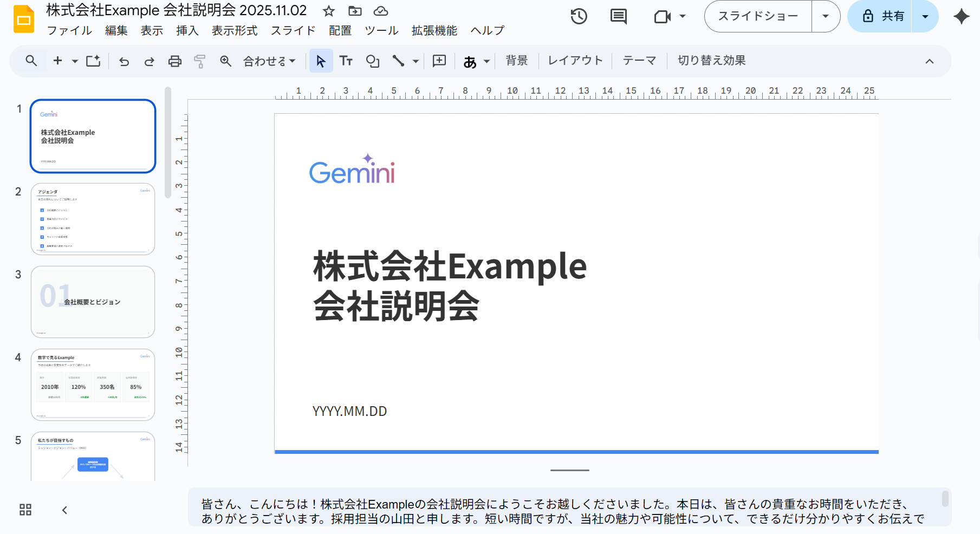
Task: Select slide 4 thumbnail
Action: [x=93, y=385]
